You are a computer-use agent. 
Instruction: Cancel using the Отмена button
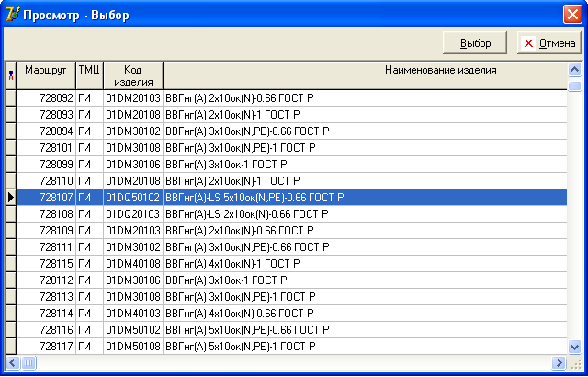(549, 43)
